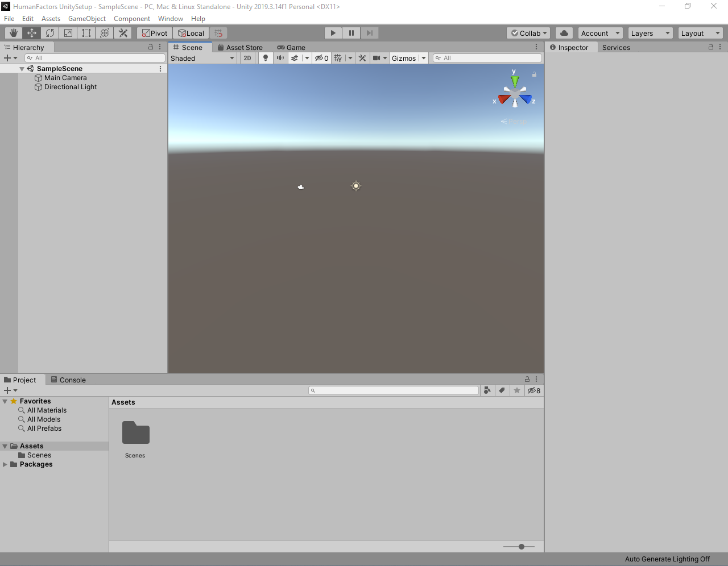
Task: Toggle scene gizmo rotation lock
Action: pyautogui.click(x=534, y=74)
